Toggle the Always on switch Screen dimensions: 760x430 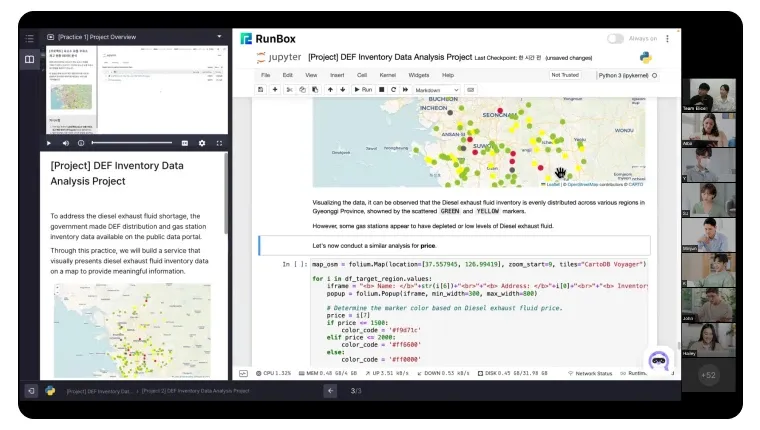pyautogui.click(x=615, y=39)
